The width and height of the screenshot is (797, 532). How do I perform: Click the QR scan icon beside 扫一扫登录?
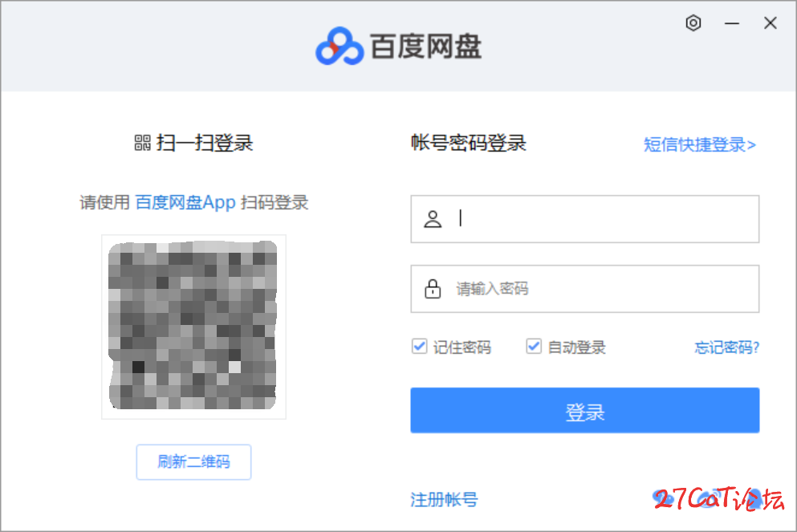(142, 144)
